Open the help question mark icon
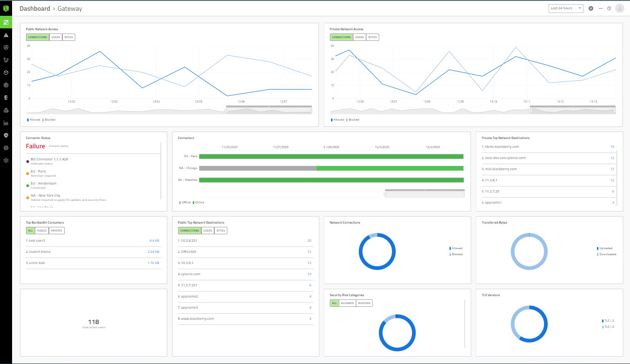 pyautogui.click(x=609, y=8)
